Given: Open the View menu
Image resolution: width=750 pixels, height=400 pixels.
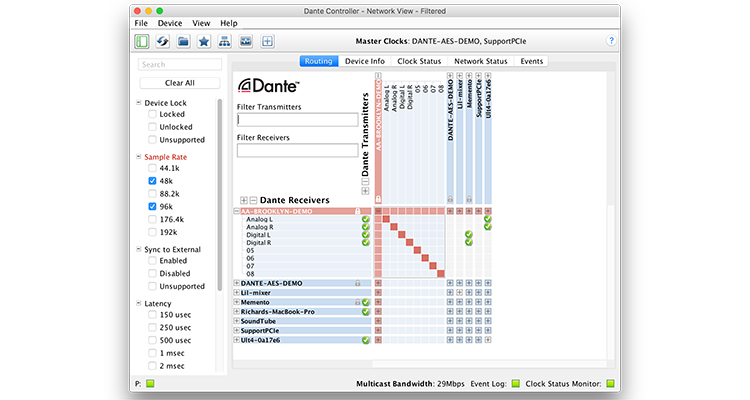Looking at the screenshot, I should [201, 23].
